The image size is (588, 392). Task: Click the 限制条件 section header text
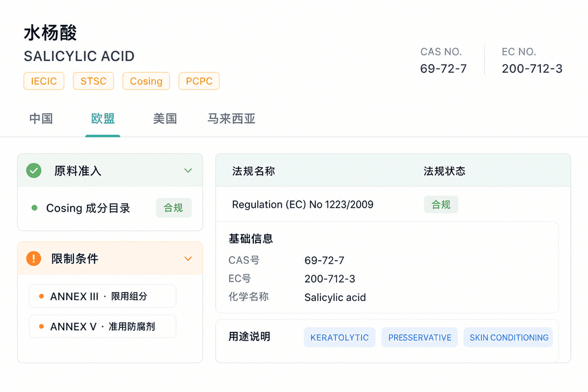75,259
